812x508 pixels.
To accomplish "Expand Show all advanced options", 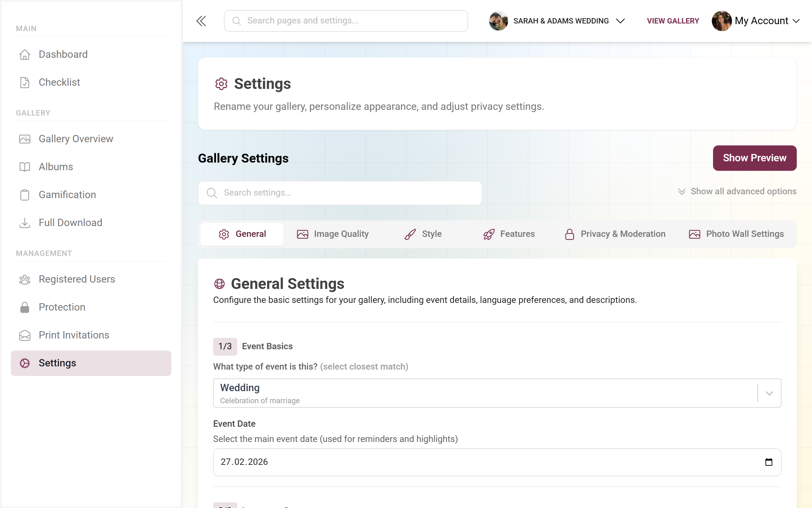I will pyautogui.click(x=737, y=191).
